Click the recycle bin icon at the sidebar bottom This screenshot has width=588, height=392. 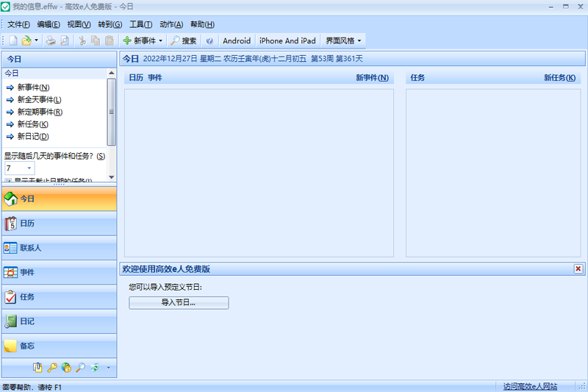[95, 368]
